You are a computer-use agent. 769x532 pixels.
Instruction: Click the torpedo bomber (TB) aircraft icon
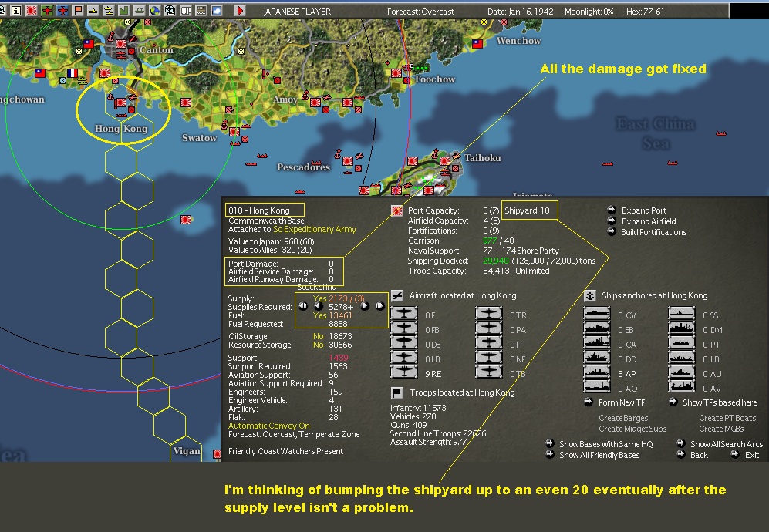coord(488,372)
